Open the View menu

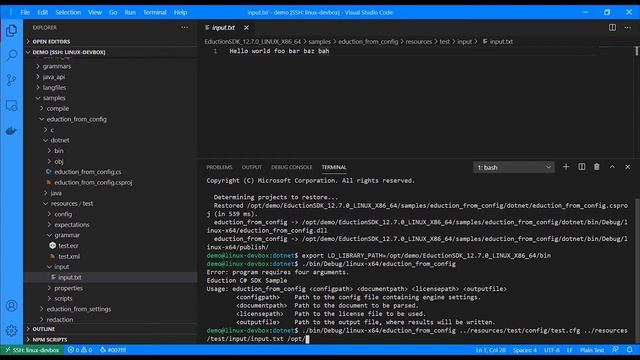[x=95, y=12]
